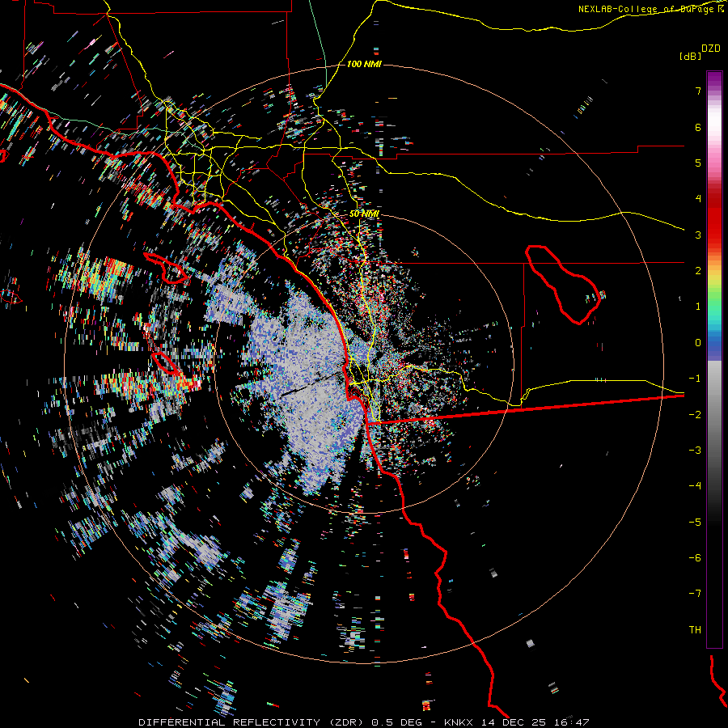
Task: Click the 6 value on the color scale
Action: point(698,127)
